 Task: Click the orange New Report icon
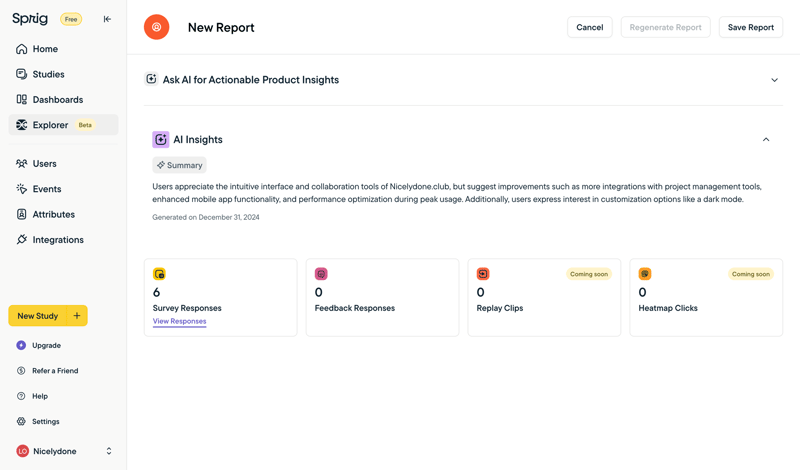pos(157,27)
